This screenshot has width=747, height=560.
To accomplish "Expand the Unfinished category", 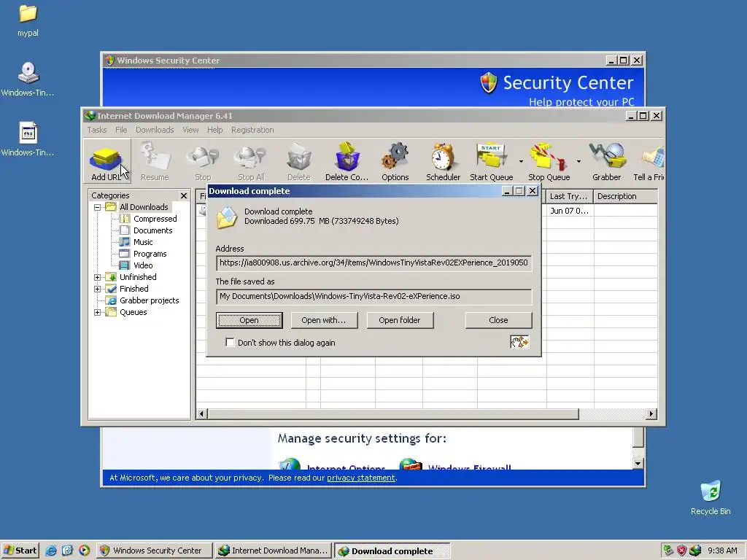I will coord(97,277).
